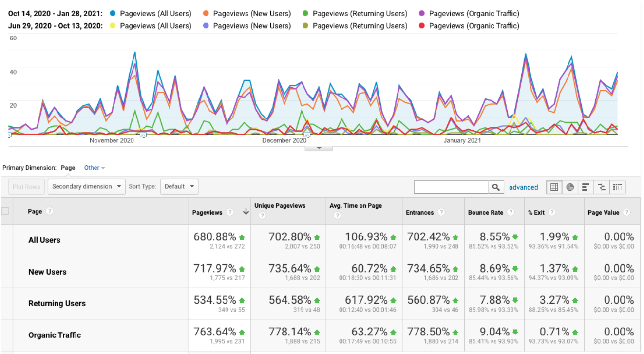Viewport: 644px width, 354px height.
Task: Open the Secondary dimension dropdown
Action: click(87, 186)
